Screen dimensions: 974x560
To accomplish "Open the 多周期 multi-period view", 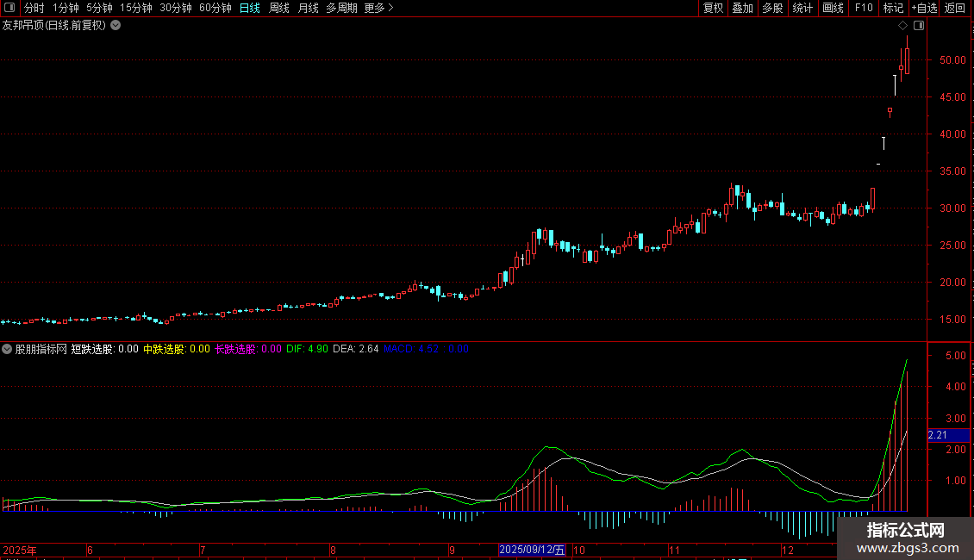I will click(341, 8).
